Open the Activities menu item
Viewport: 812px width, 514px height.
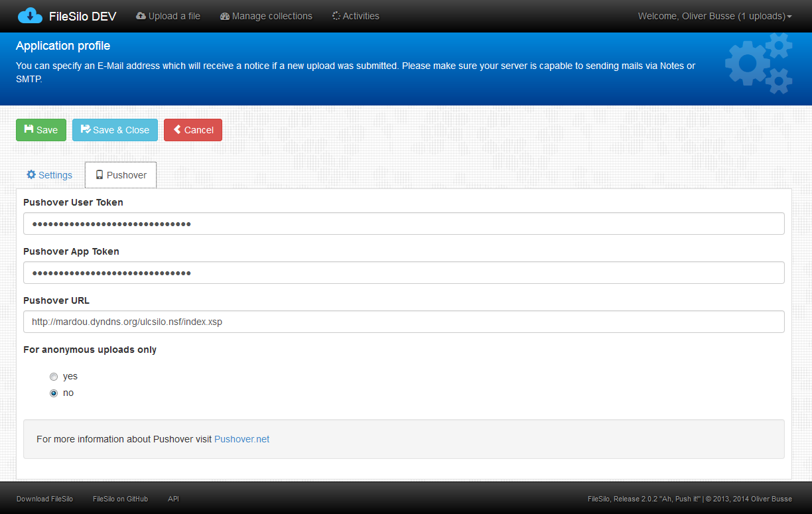tap(356, 16)
